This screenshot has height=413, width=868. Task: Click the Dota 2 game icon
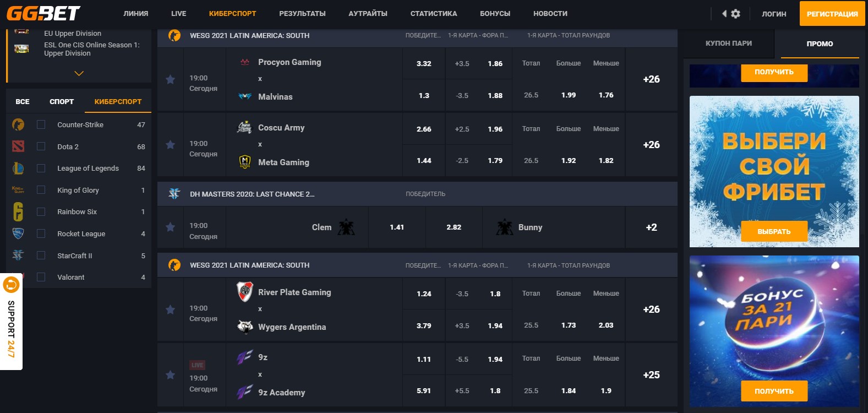18,146
